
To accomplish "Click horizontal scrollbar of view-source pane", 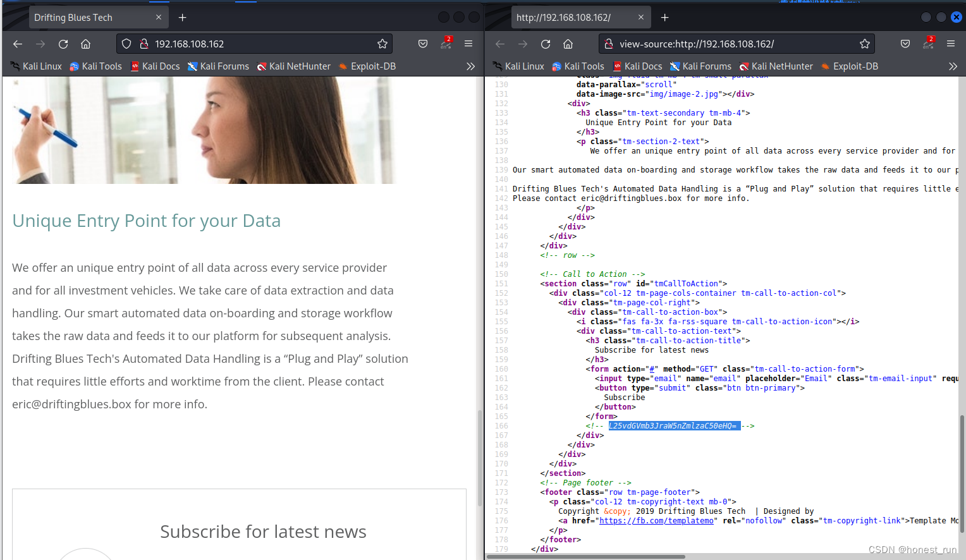I will [586, 557].
